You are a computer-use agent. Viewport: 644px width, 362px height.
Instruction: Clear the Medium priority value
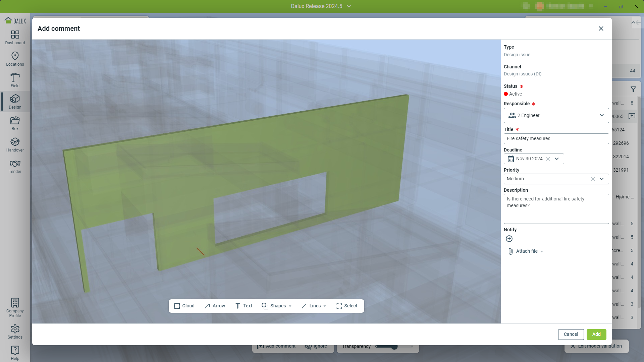coord(593,179)
